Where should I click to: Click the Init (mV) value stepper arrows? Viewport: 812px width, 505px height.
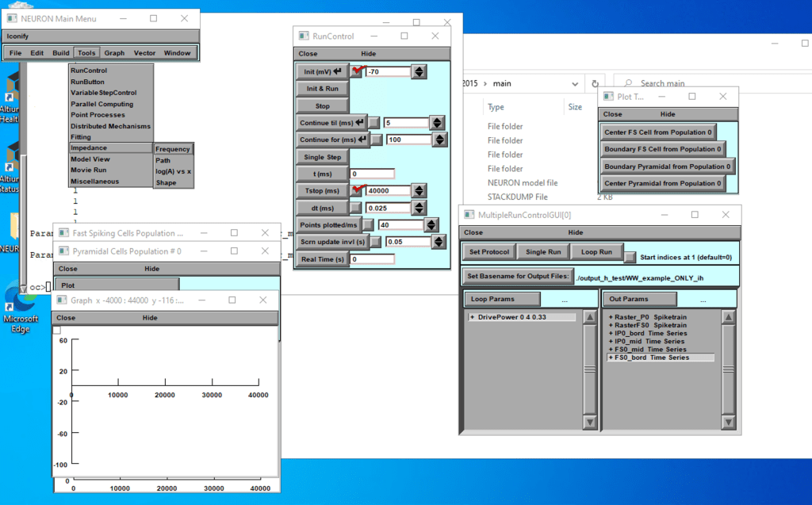(x=419, y=71)
